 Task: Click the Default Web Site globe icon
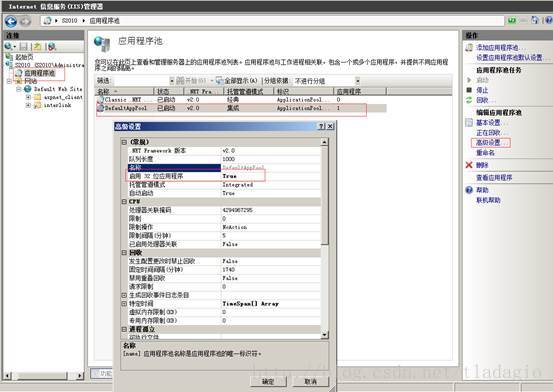28,89
